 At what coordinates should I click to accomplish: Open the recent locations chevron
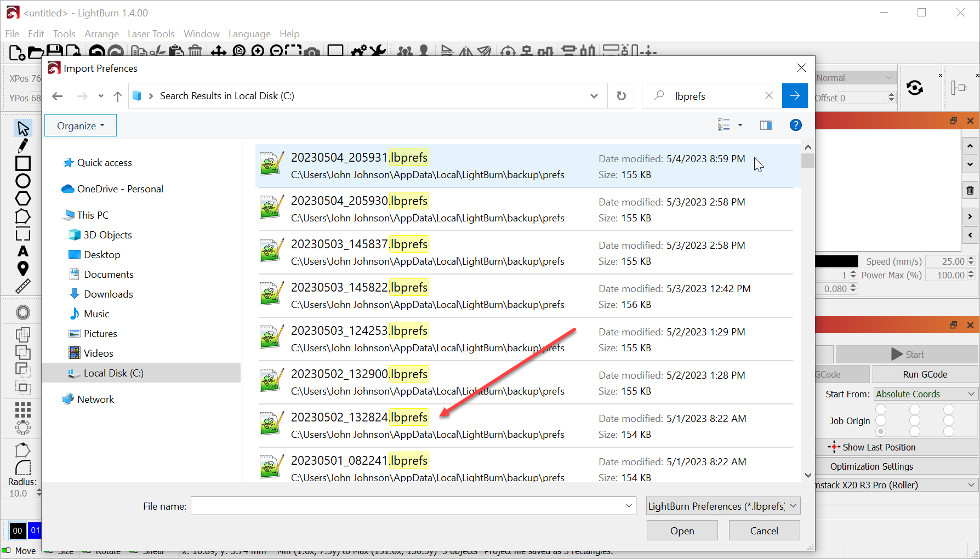tap(101, 96)
